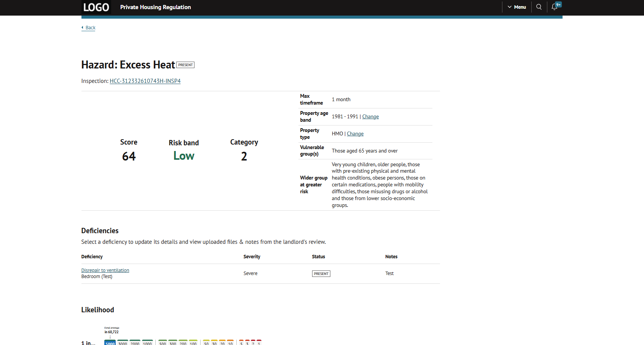Select likelihood 1 in 1000

pos(147,343)
